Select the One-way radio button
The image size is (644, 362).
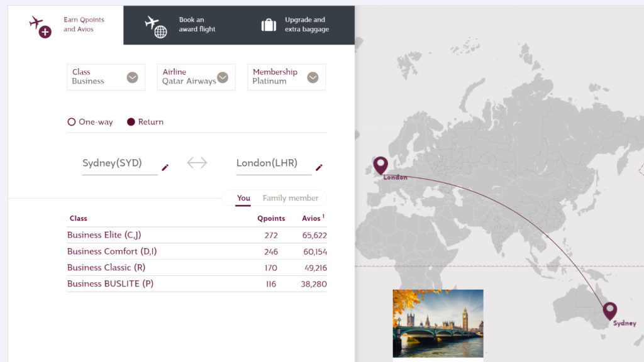[x=72, y=122]
